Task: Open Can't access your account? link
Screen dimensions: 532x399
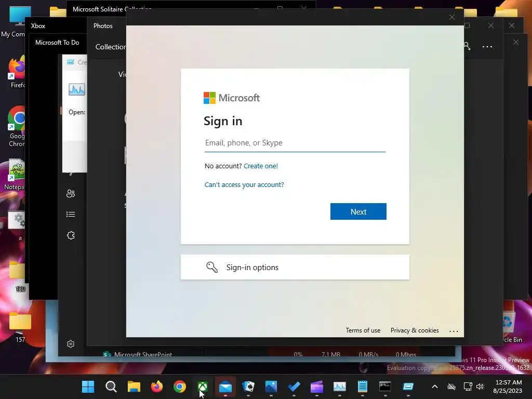Action: pos(244,184)
